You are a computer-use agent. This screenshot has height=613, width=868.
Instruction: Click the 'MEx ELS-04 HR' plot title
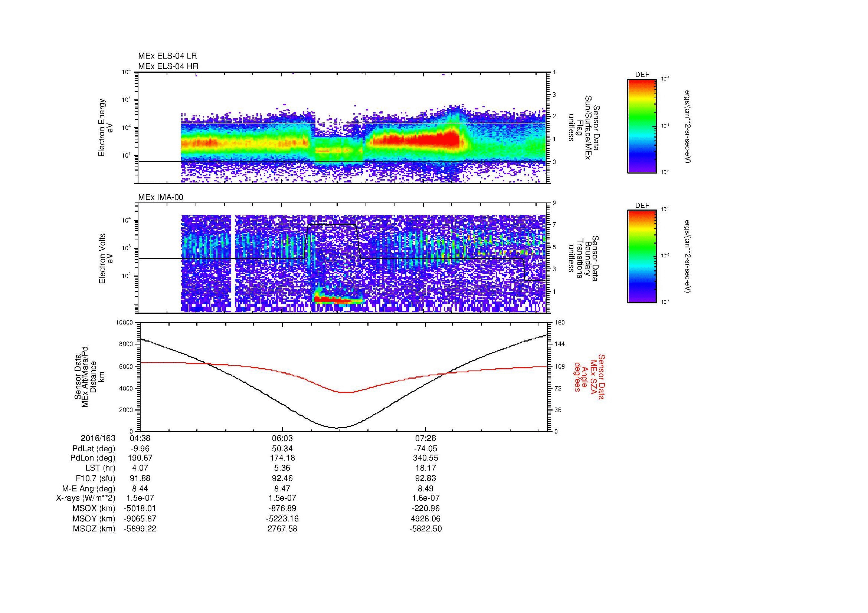(168, 66)
